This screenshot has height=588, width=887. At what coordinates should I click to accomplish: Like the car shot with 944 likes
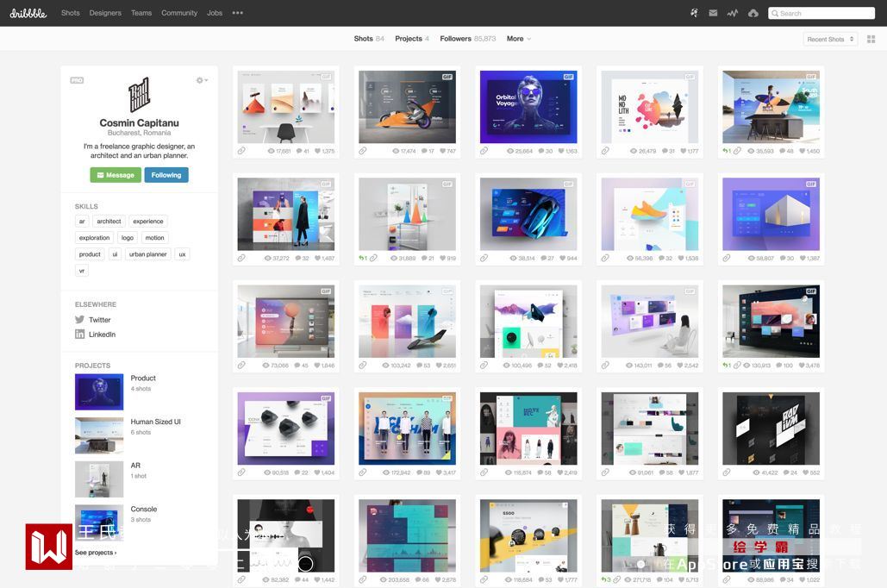tap(562, 258)
